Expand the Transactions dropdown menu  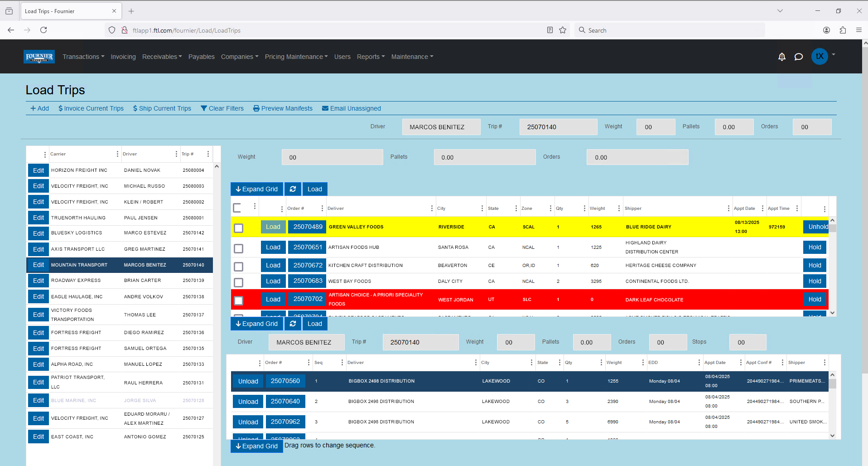pyautogui.click(x=83, y=57)
